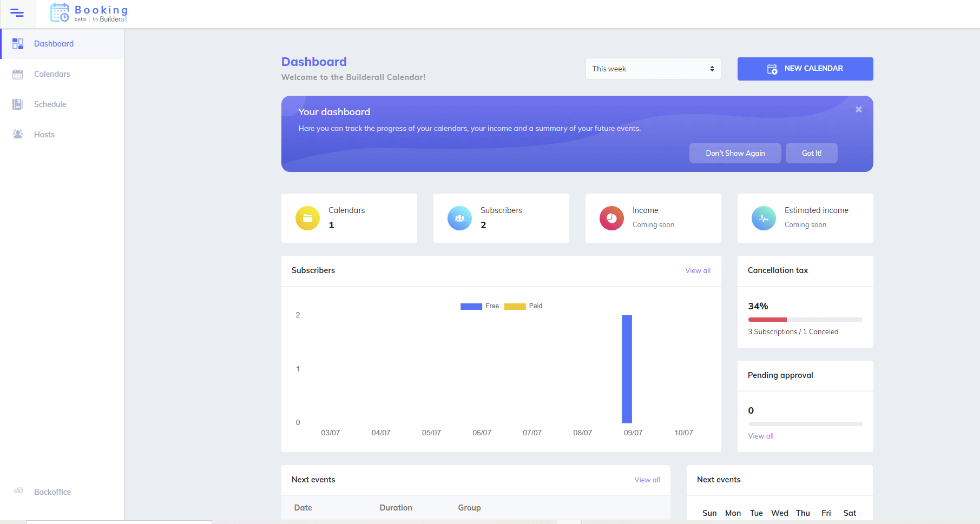Screen dimensions: 980x524
Task: Click the NEW CALENDAR button
Action: 805,69
